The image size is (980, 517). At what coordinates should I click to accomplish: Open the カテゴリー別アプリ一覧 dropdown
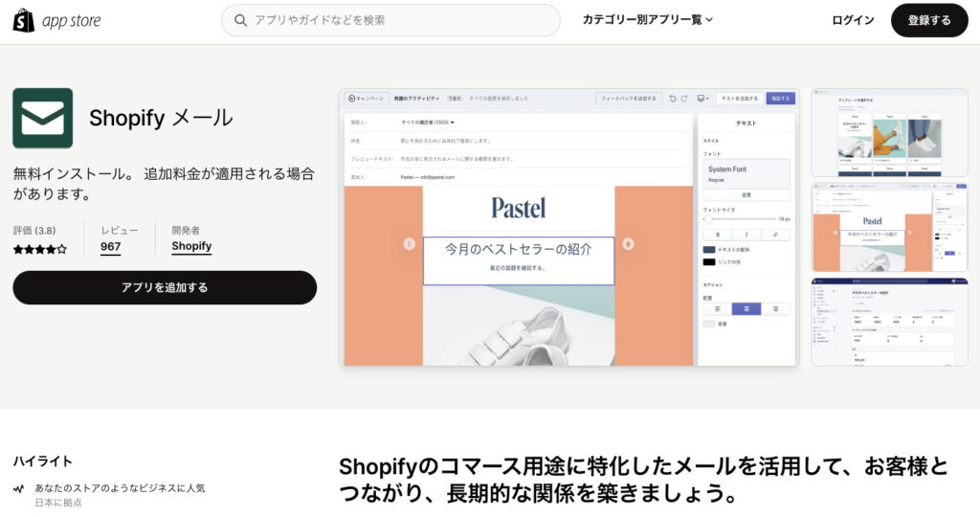[648, 20]
